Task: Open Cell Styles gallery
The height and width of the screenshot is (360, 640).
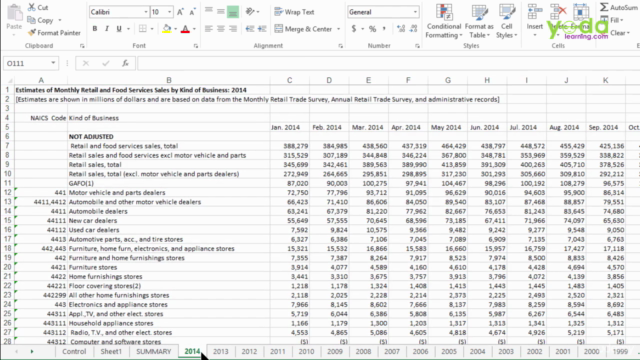Action: [x=507, y=21]
